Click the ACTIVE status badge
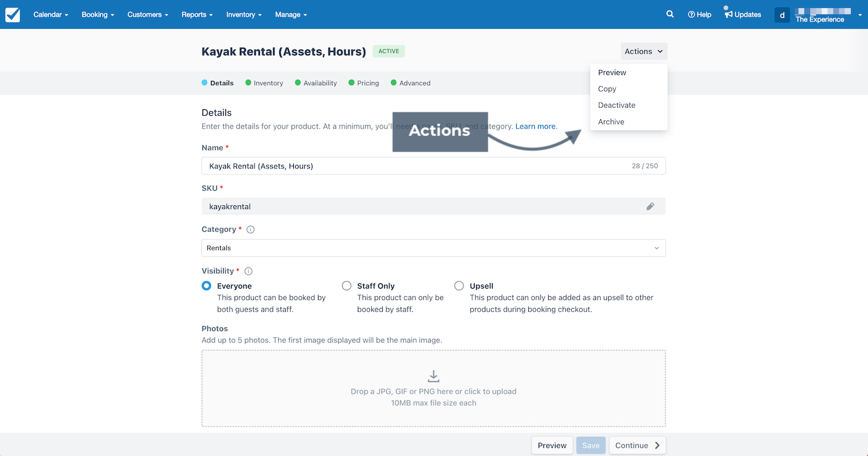The image size is (868, 456). (x=389, y=51)
